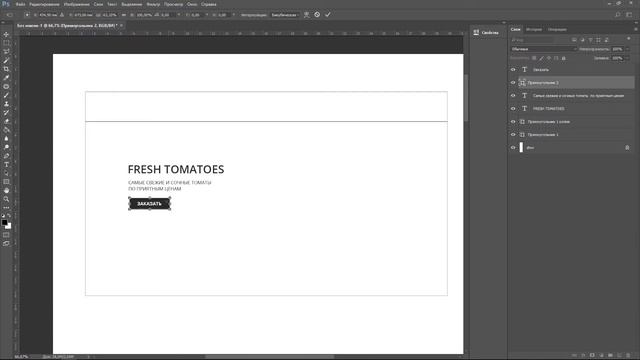640x360 pixels.
Task: Commit the transform with the checkmark
Action: coord(328,15)
